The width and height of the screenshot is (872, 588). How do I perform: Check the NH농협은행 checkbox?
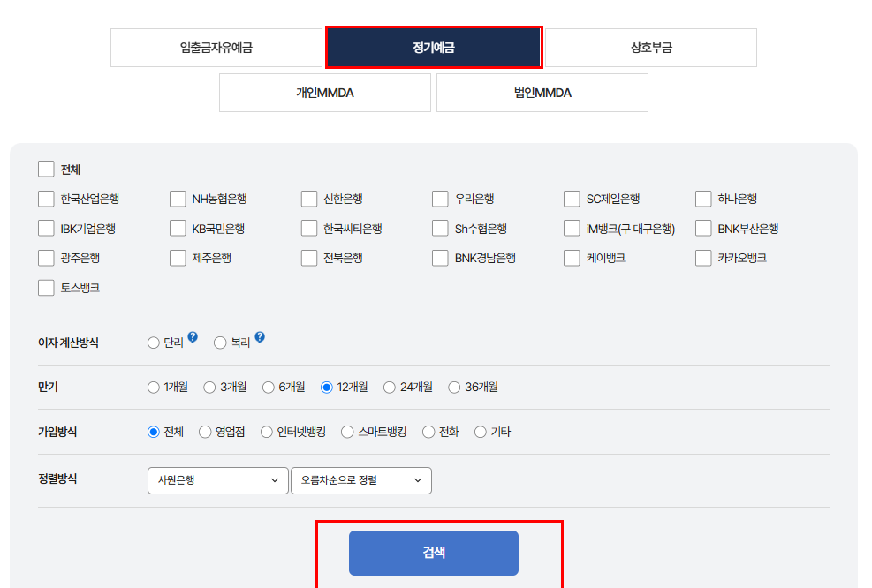click(x=177, y=199)
